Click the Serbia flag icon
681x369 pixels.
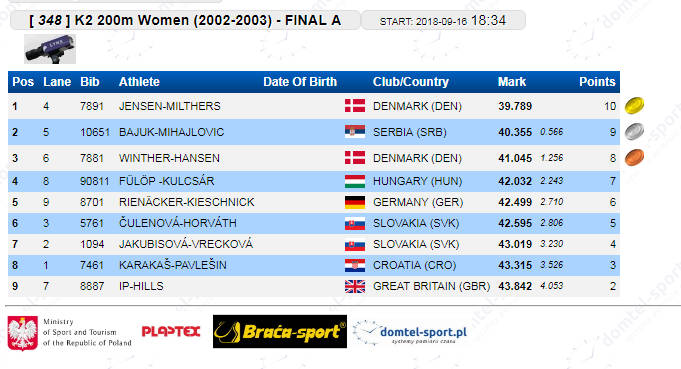tap(355, 132)
